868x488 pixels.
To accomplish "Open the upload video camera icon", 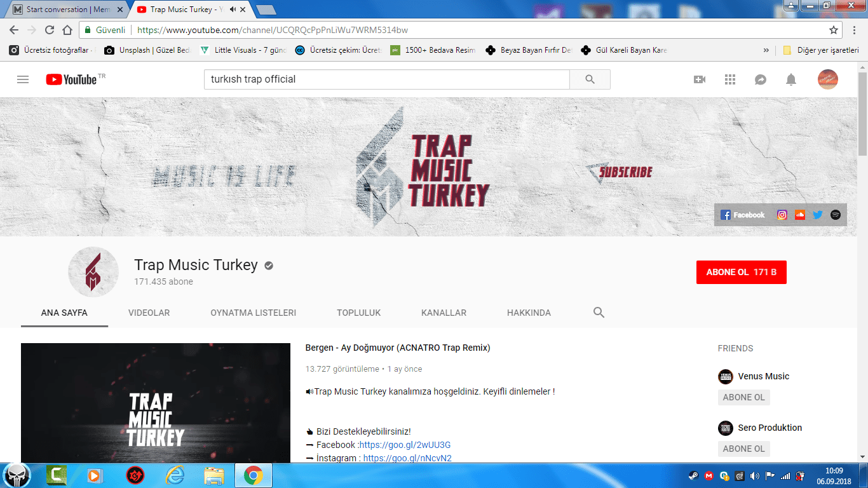I will 700,79.
